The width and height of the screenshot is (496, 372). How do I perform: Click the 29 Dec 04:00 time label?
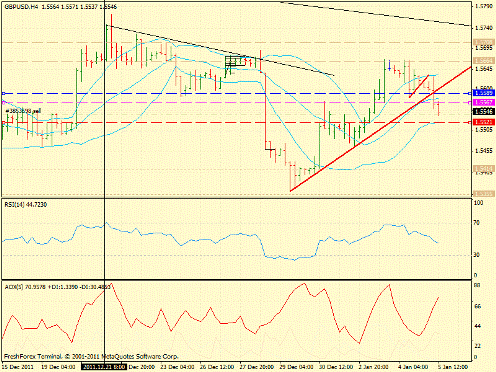(x=297, y=367)
